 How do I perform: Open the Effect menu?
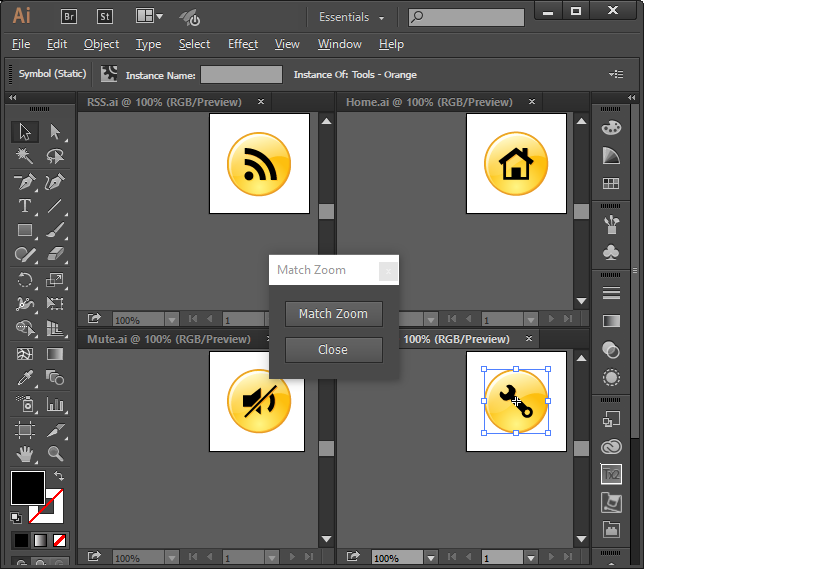coord(243,44)
